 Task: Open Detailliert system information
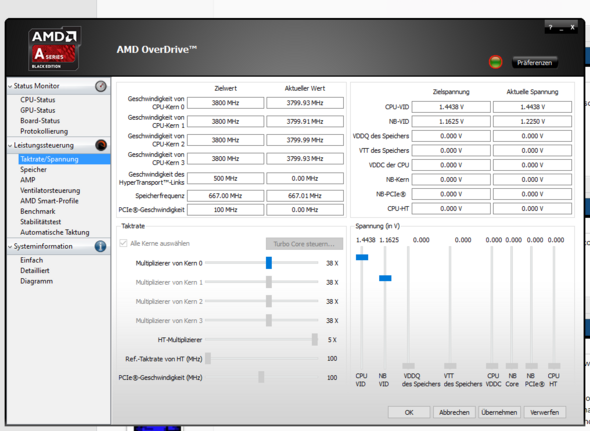(x=35, y=271)
